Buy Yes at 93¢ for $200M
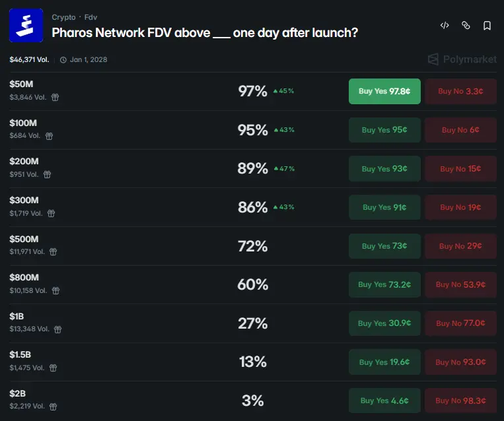This screenshot has height=421, width=504. (x=384, y=169)
